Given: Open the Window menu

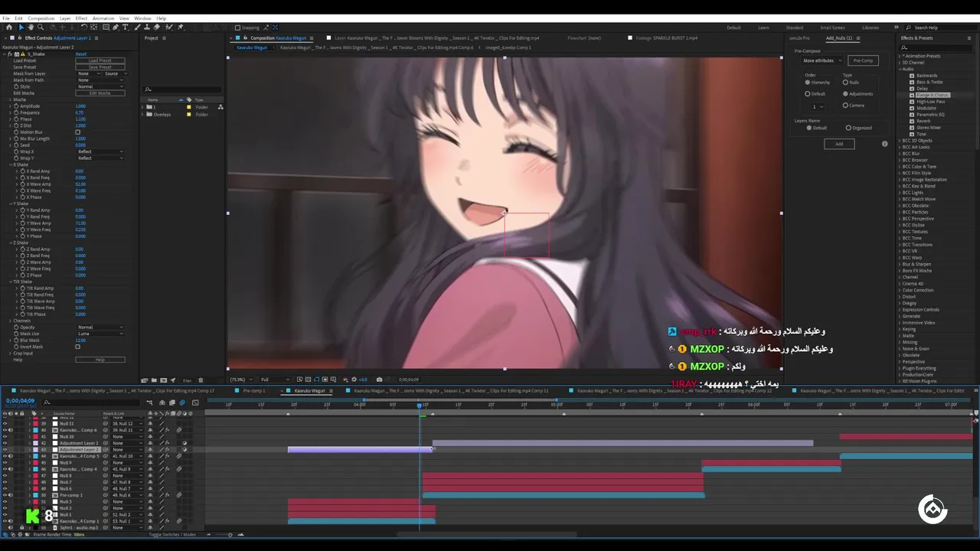Looking at the screenshot, I should (142, 18).
